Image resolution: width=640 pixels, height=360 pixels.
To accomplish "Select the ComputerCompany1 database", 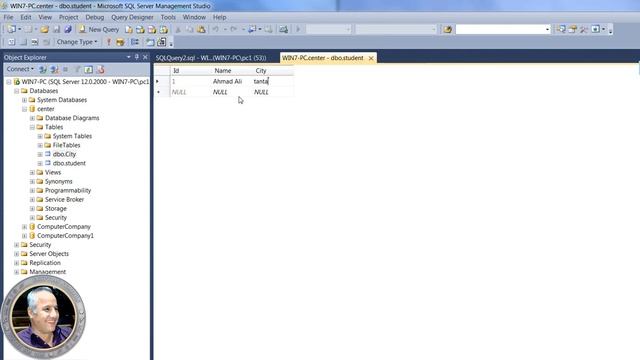I will coord(65,236).
